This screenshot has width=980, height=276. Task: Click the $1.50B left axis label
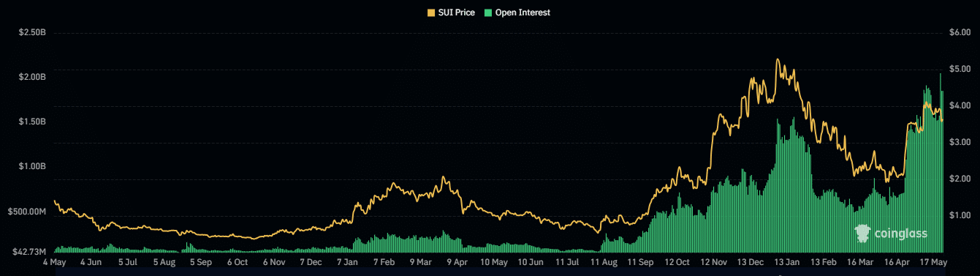point(32,122)
